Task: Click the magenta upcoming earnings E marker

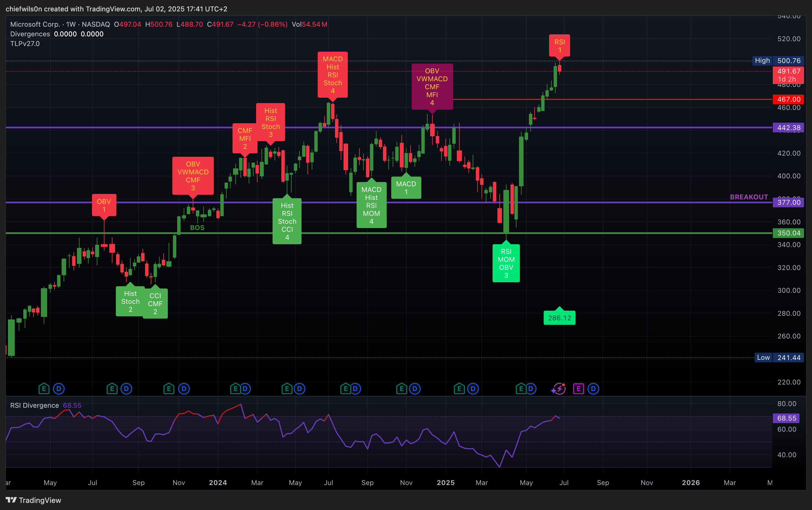Action: click(x=578, y=389)
